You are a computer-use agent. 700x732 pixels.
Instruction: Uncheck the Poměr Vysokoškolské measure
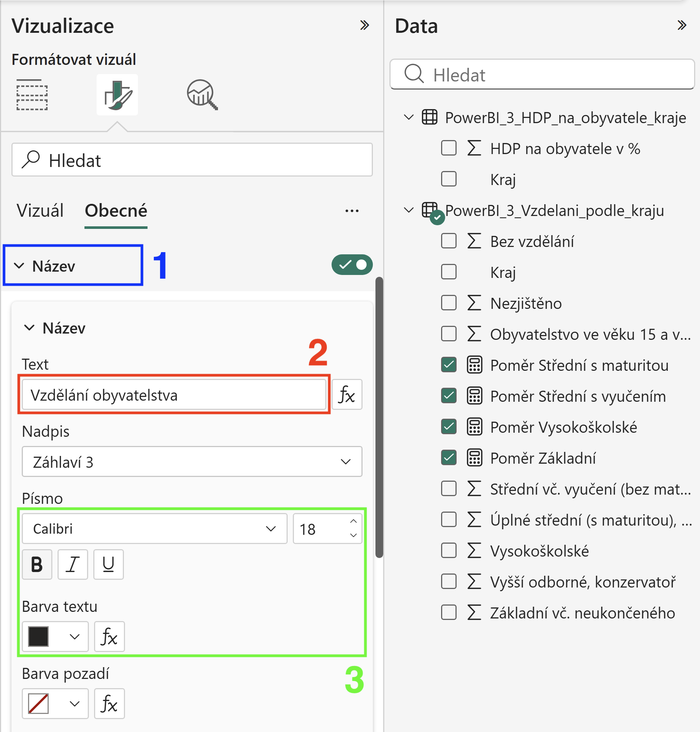[448, 426]
